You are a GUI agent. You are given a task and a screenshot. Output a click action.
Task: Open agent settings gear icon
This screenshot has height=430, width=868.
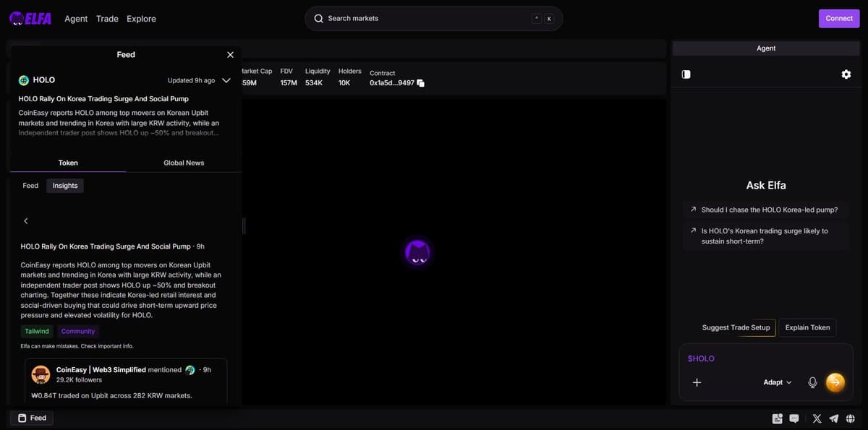point(846,74)
